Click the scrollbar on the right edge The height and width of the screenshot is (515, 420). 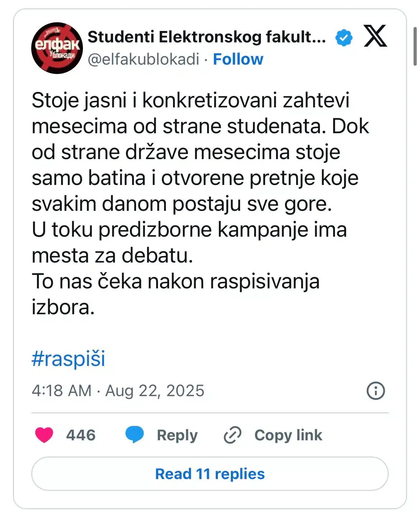[x=415, y=47]
